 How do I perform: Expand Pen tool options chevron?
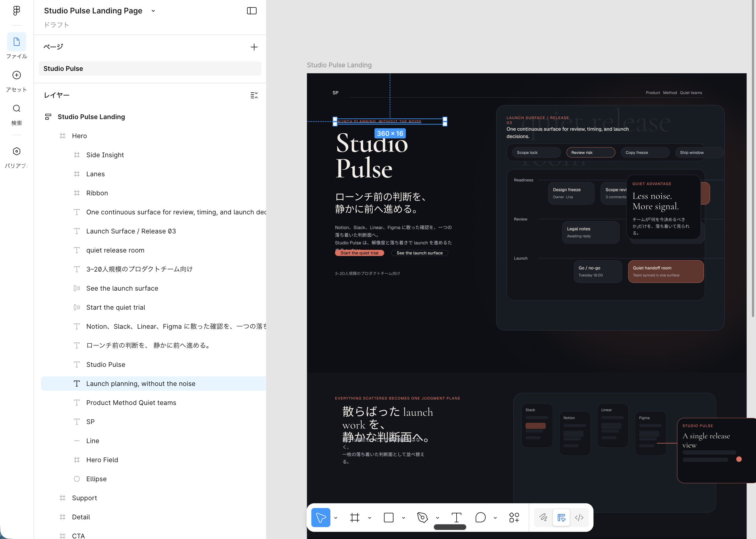click(438, 518)
